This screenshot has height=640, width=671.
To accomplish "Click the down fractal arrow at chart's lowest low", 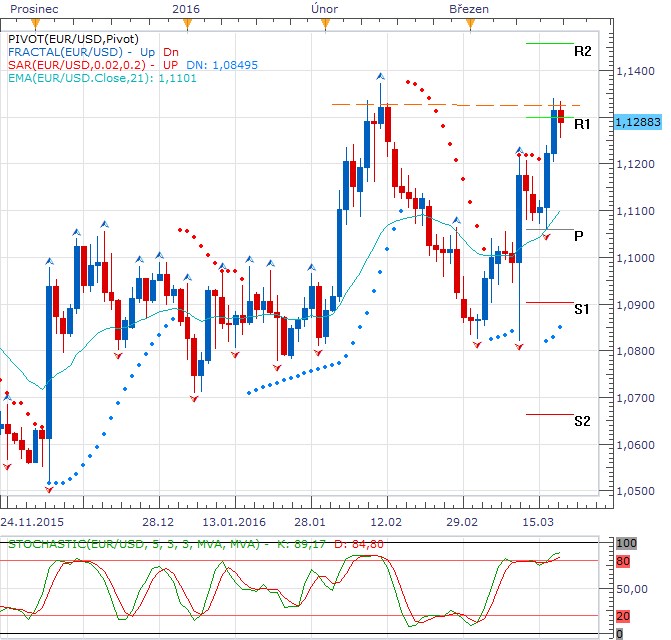I will click(49, 489).
